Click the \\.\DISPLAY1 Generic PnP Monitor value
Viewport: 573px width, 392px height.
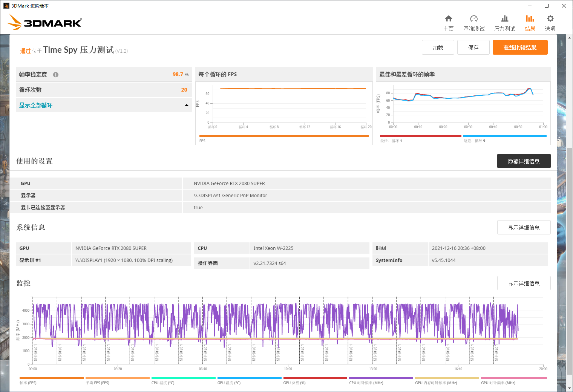point(230,195)
